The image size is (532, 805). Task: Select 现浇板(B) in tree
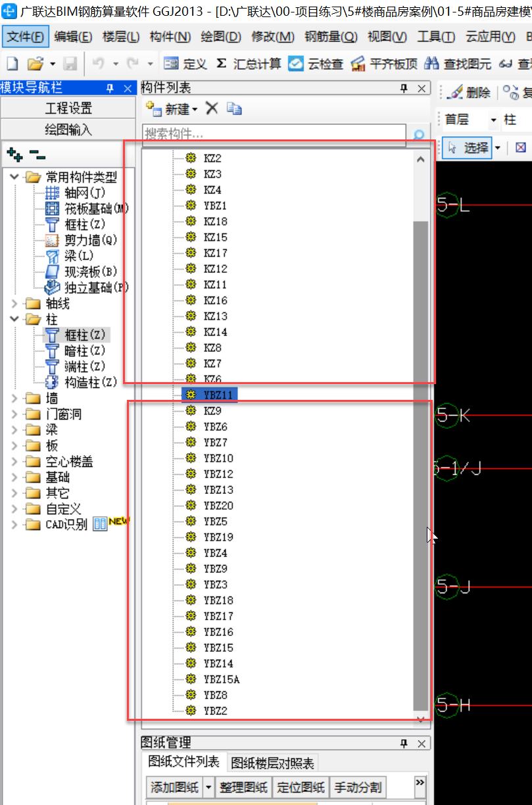click(81, 272)
